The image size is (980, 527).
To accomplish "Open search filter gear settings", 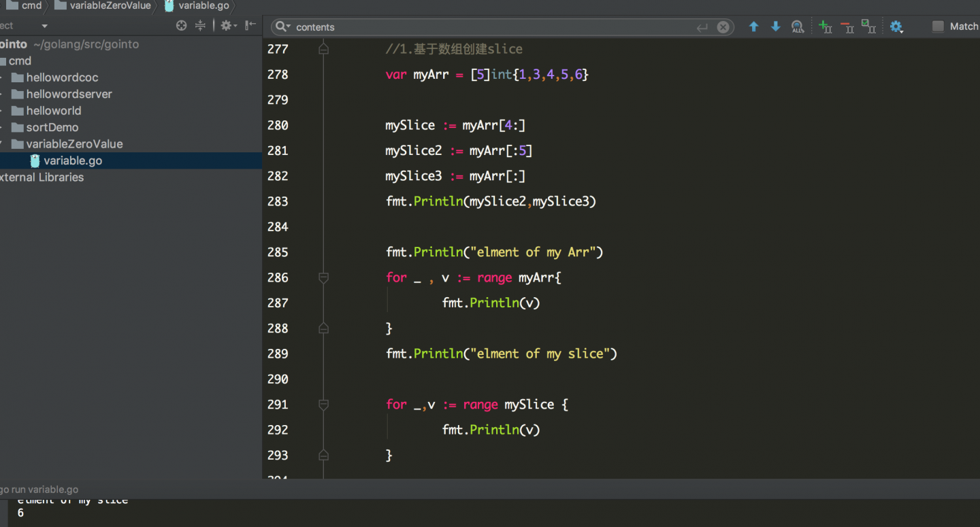I will 896,27.
